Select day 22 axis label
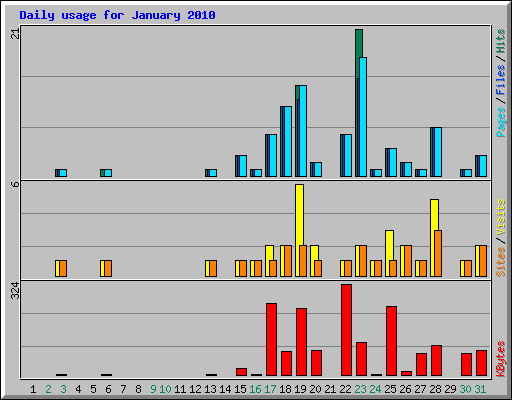 [x=345, y=389]
